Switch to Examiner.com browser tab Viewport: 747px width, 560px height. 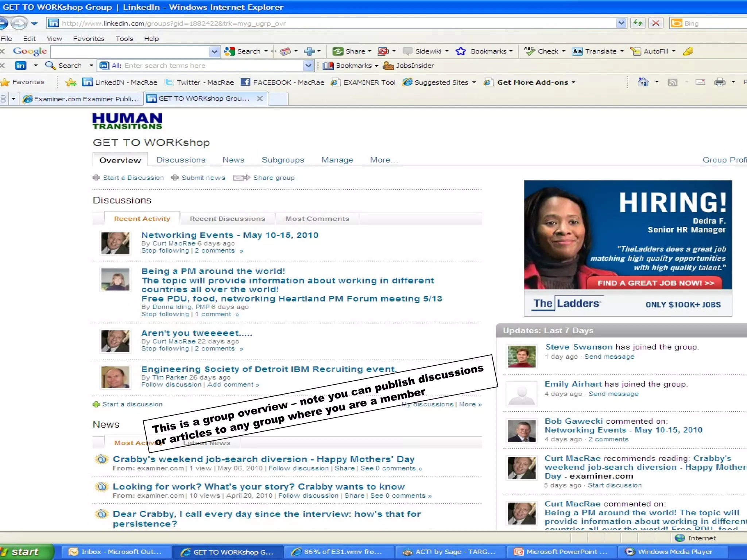tap(81, 99)
